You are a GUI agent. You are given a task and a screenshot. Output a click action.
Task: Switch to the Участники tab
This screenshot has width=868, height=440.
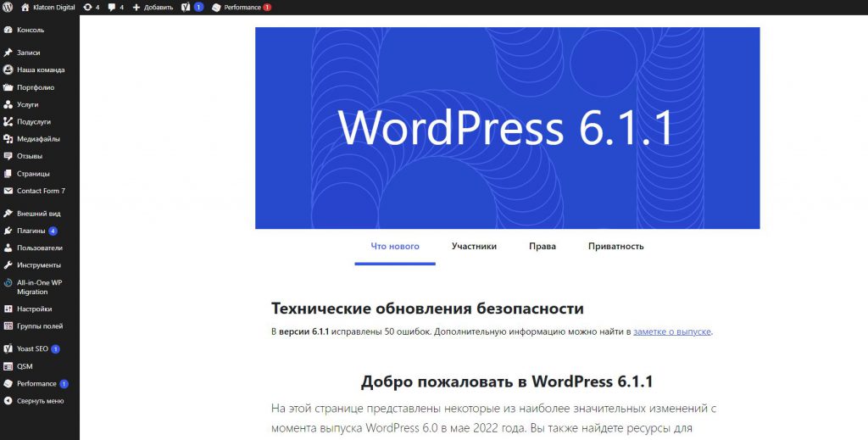(x=474, y=247)
